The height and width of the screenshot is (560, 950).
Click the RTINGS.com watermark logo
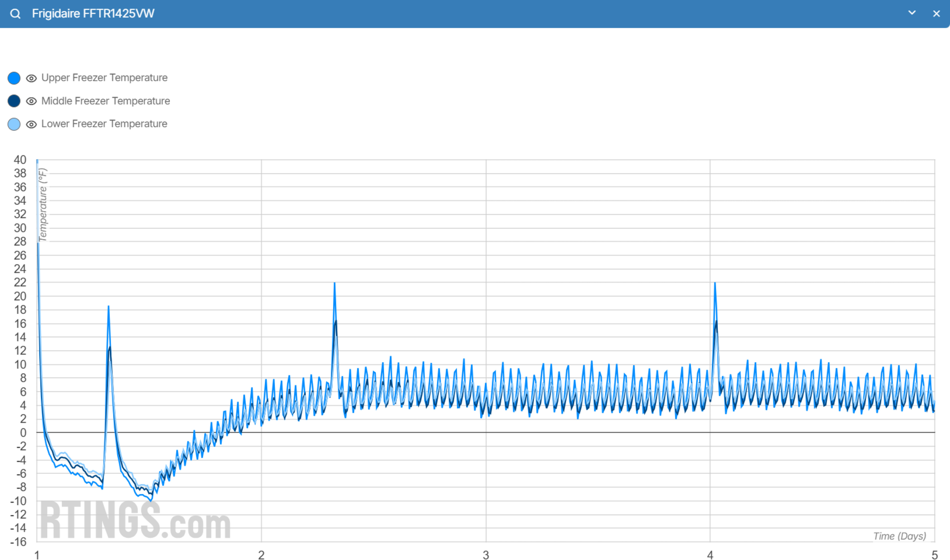(135, 521)
